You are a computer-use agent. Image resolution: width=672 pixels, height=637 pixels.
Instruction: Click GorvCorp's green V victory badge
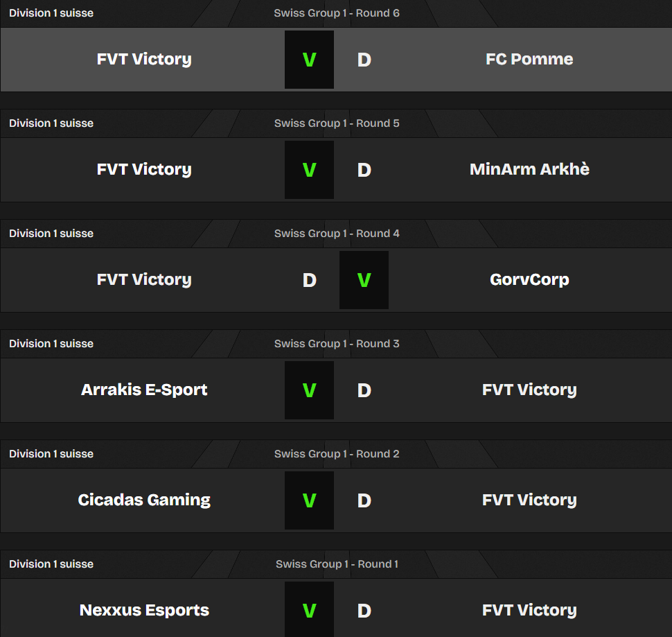364,280
